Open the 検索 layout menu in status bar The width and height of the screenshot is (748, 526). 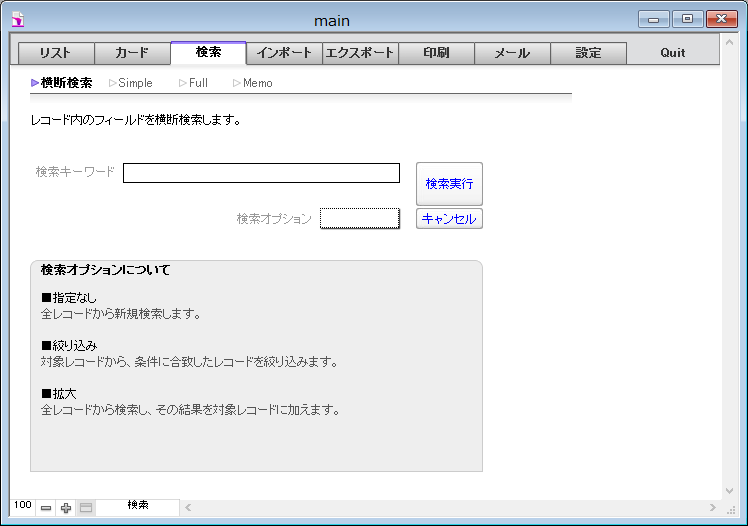(138, 505)
